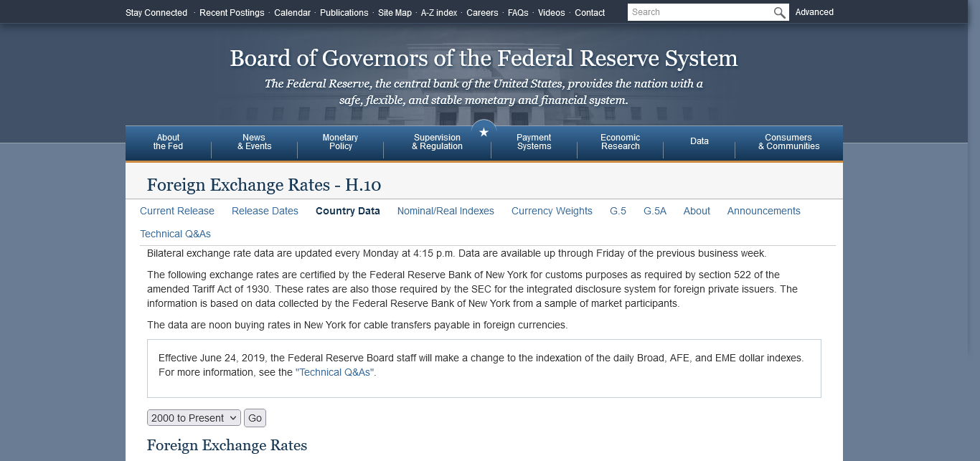
Task: Open the Nominal/Real Indexes tab
Action: click(x=446, y=211)
